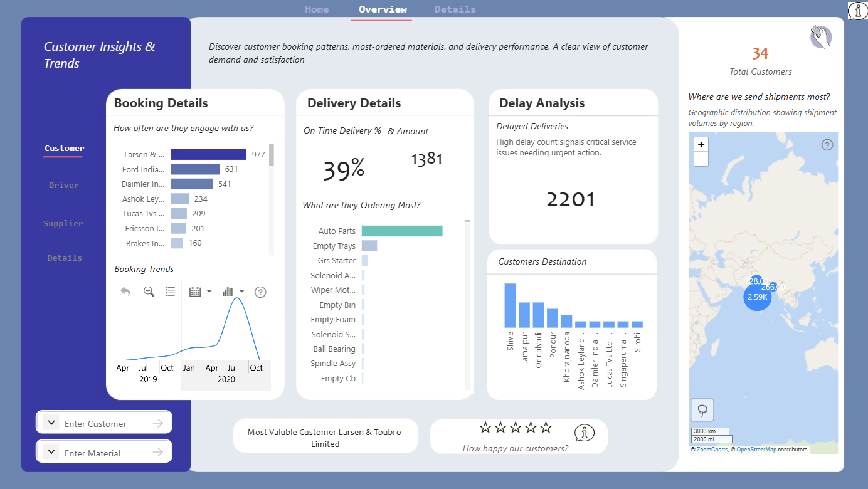Click the info bubble beside customer rating stars
The width and height of the screenshot is (868, 489).
click(x=584, y=433)
